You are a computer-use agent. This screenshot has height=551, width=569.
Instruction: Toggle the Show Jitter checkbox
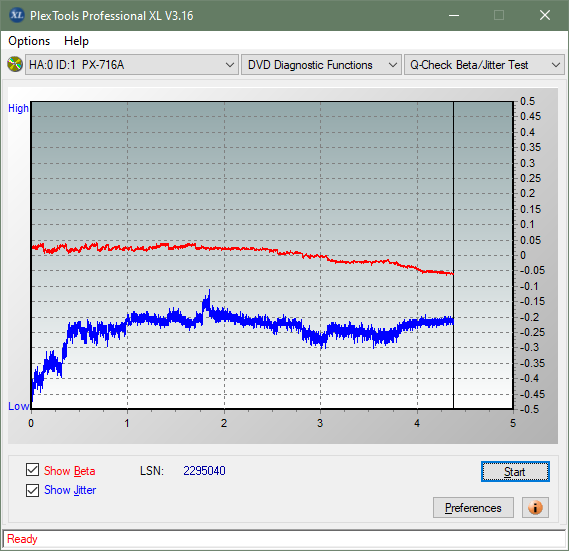(x=32, y=490)
